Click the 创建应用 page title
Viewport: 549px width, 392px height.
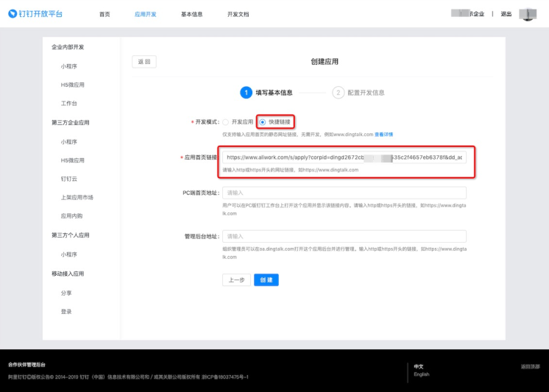[325, 62]
